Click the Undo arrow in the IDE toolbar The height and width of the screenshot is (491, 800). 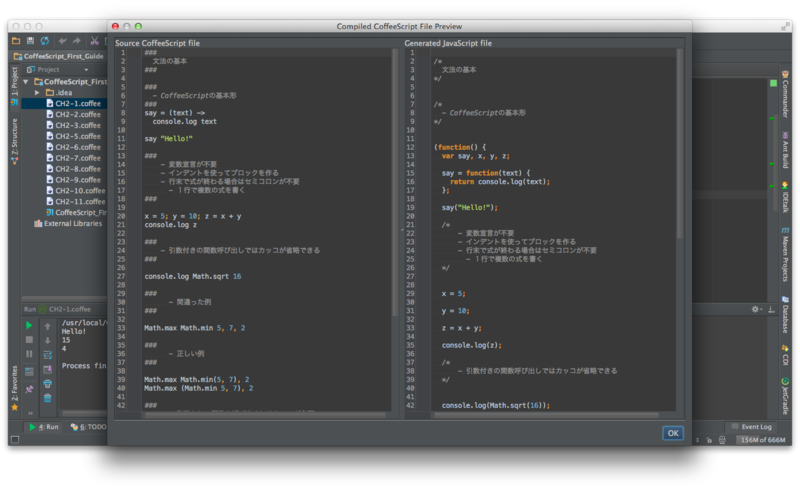[x=62, y=41]
